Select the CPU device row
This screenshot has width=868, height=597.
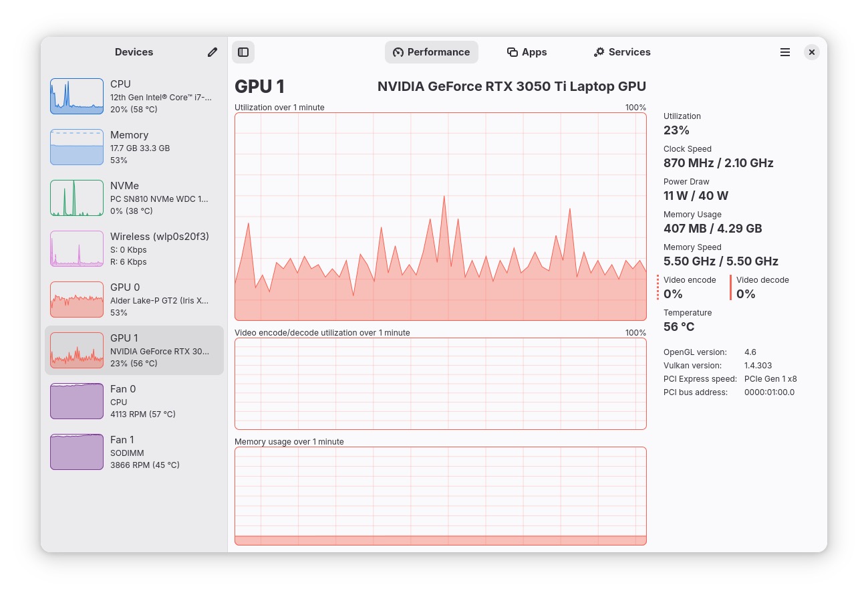click(134, 96)
